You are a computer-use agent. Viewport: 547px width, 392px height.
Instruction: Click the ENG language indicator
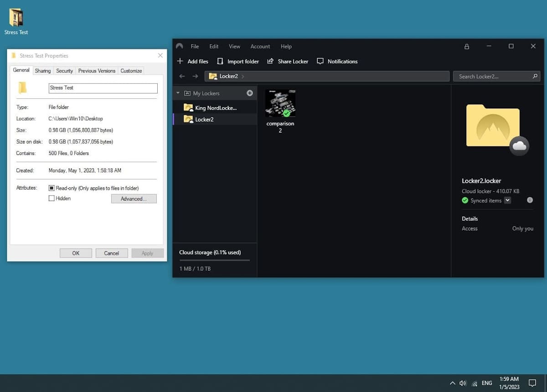pyautogui.click(x=487, y=383)
